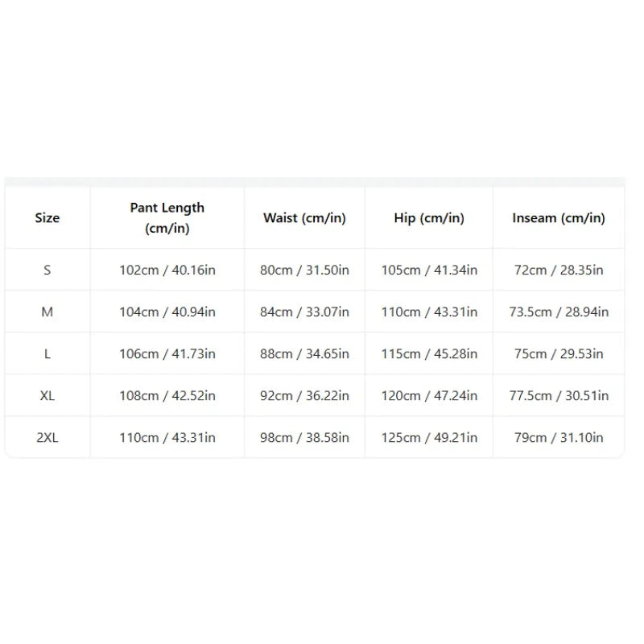The width and height of the screenshot is (644, 644).
Task: Click the XL size row label
Action: coord(47,396)
